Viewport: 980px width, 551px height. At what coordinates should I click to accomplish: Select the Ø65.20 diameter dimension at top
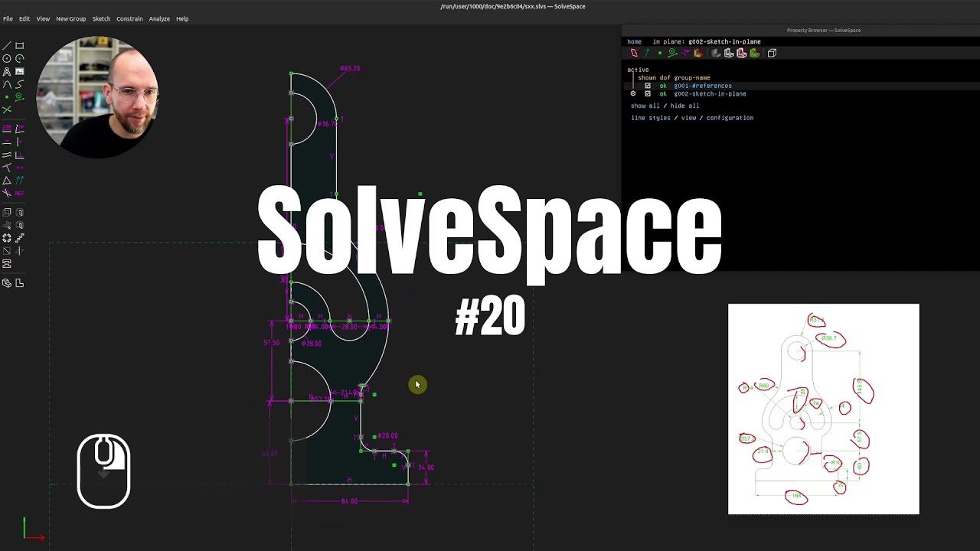[350, 68]
